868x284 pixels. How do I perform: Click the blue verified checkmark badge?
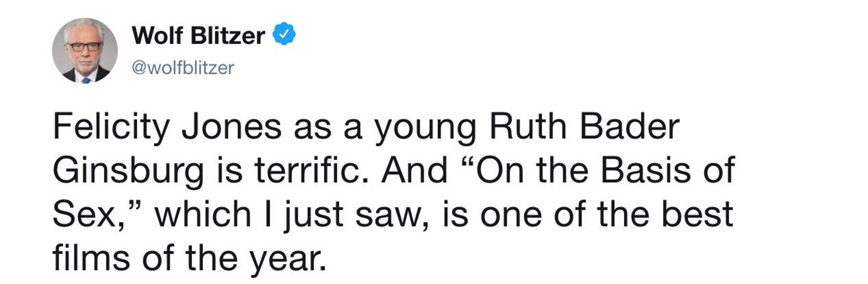coord(284,34)
